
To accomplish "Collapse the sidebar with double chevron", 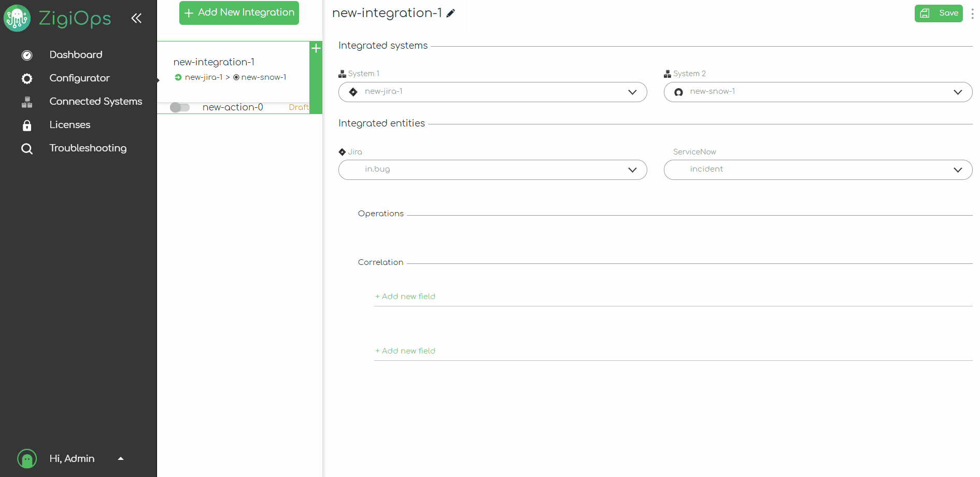I will pos(136,19).
